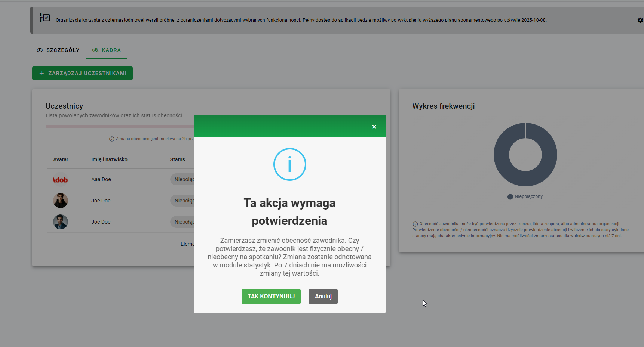Click the second Joe Doe avatar photo
Image resolution: width=644 pixels, height=347 pixels.
coord(60,222)
